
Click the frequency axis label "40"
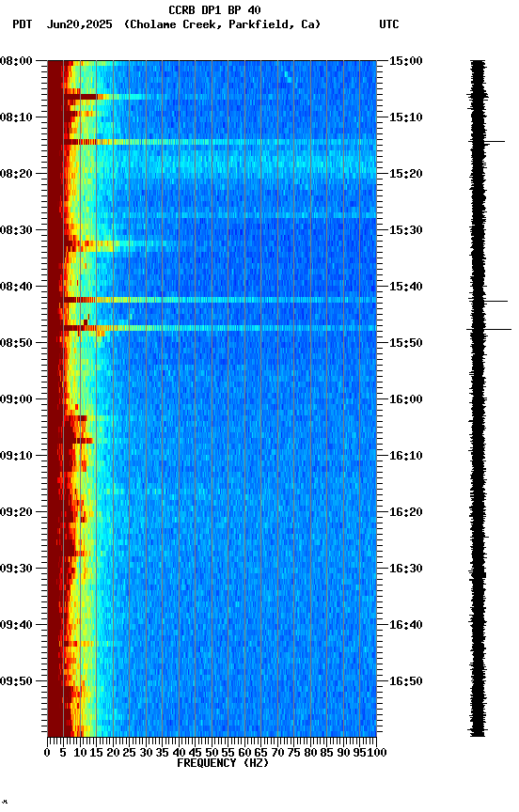179,753
